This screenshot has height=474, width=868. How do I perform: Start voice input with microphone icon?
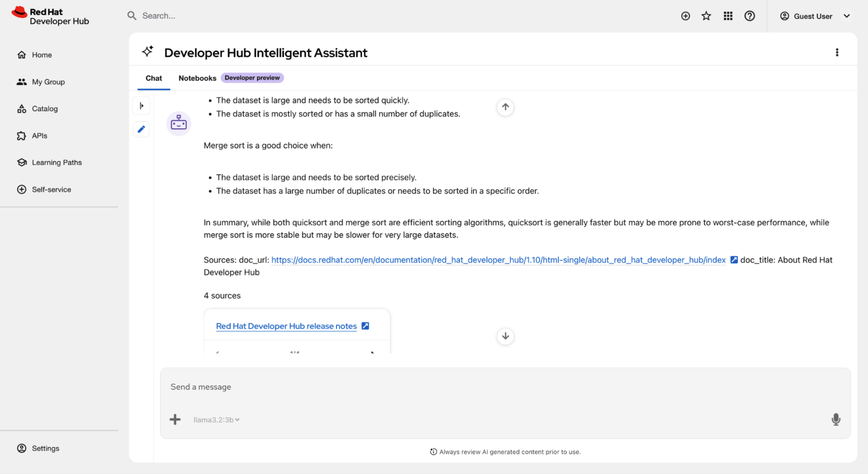click(x=836, y=419)
